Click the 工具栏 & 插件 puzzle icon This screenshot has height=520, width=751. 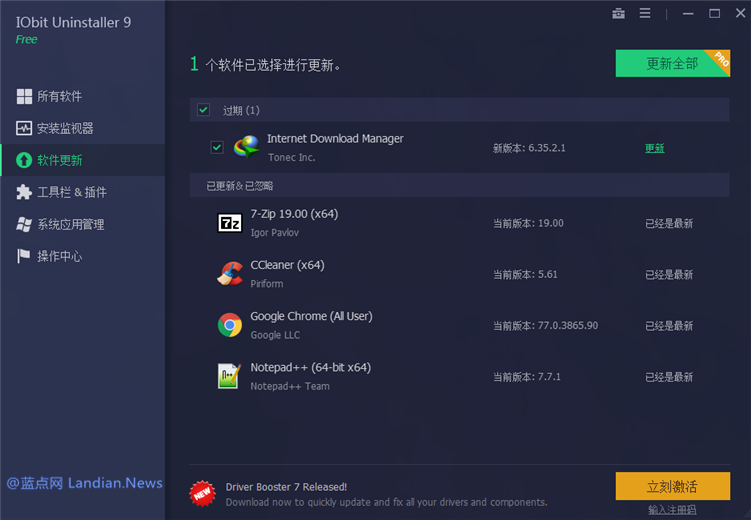pos(24,192)
